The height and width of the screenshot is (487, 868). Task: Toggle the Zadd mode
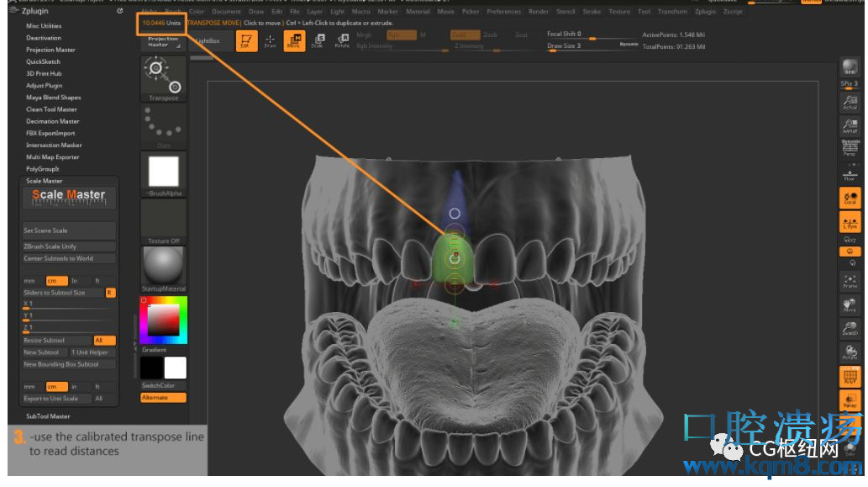point(465,34)
